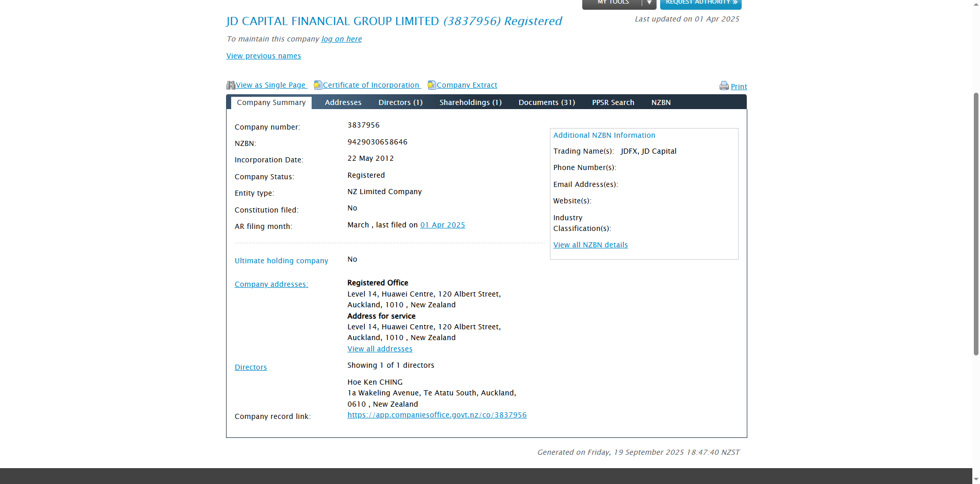Viewport: 980px width, 484px height.
Task: Open the Company Summary tab
Action: pyautogui.click(x=271, y=102)
